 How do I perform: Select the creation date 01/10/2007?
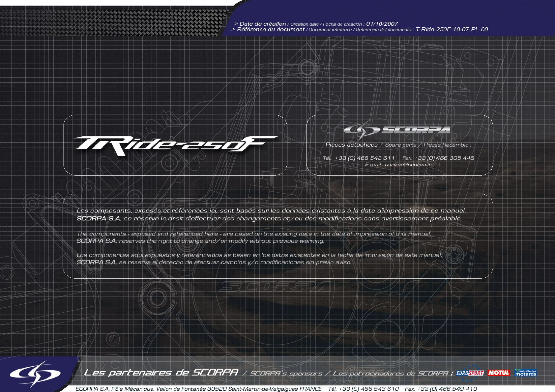[382, 24]
